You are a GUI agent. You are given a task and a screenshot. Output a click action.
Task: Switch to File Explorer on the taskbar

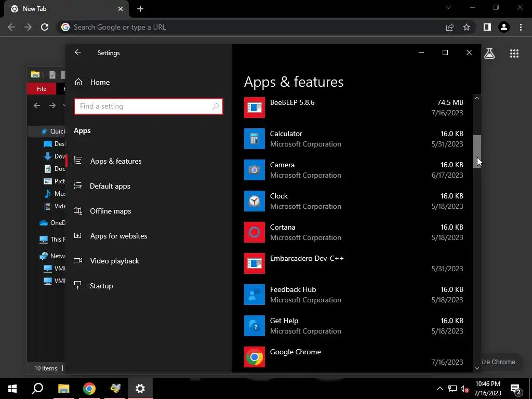(x=64, y=389)
